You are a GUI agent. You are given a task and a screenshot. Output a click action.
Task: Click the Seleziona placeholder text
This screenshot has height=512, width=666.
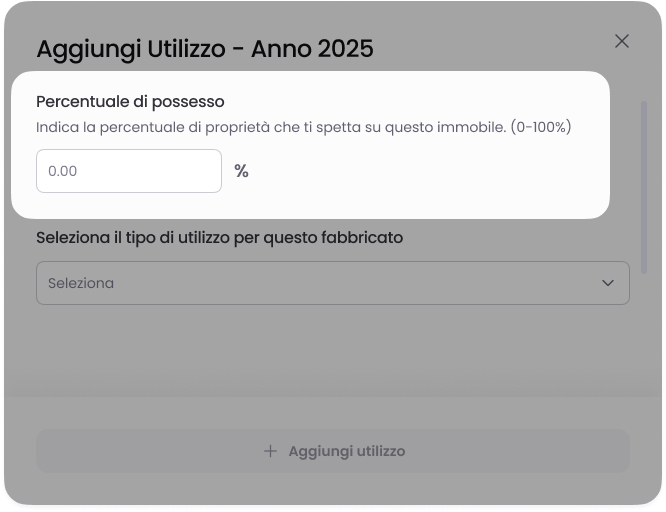(x=81, y=283)
